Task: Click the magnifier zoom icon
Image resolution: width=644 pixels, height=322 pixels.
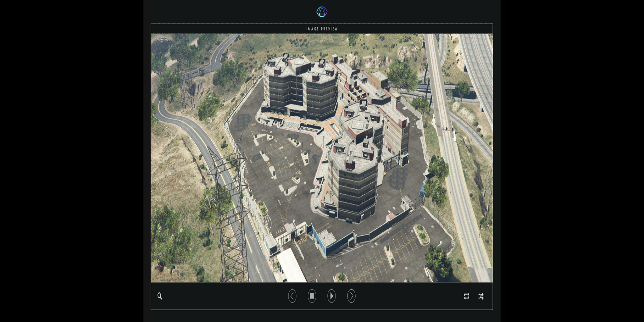Action: 160,296
